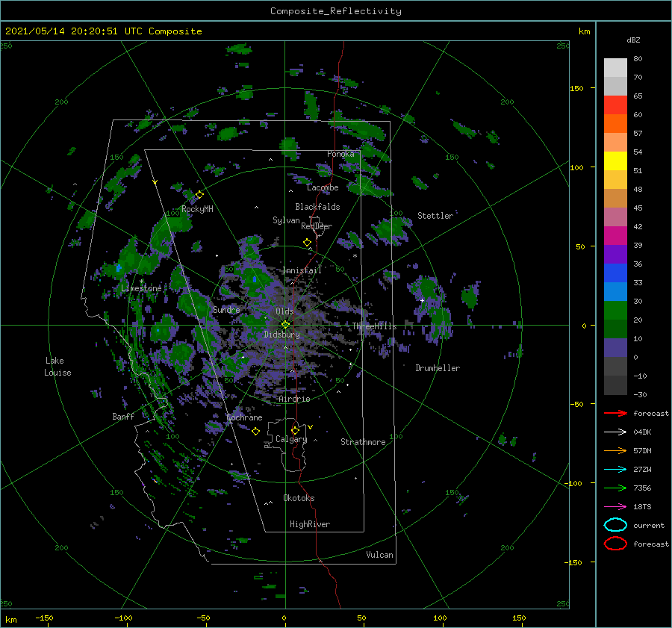This screenshot has width=672, height=628.
Task: Click the Calgary city label
Action: click(x=291, y=439)
